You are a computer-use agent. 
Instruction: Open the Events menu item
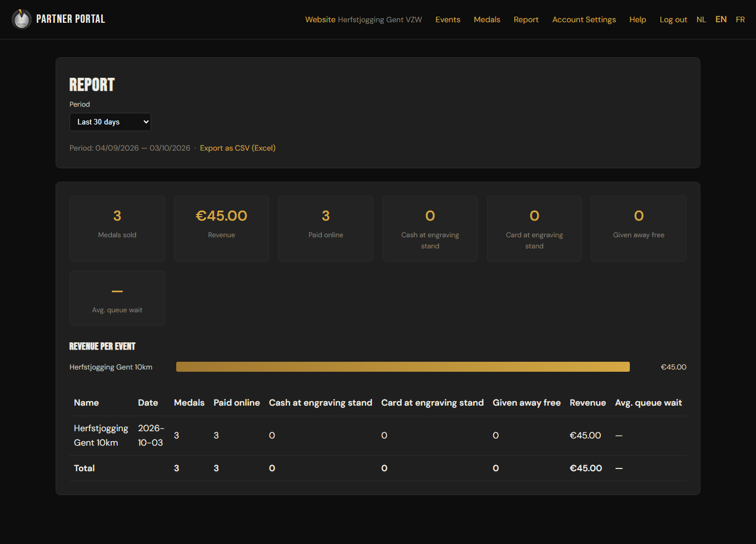tap(447, 19)
